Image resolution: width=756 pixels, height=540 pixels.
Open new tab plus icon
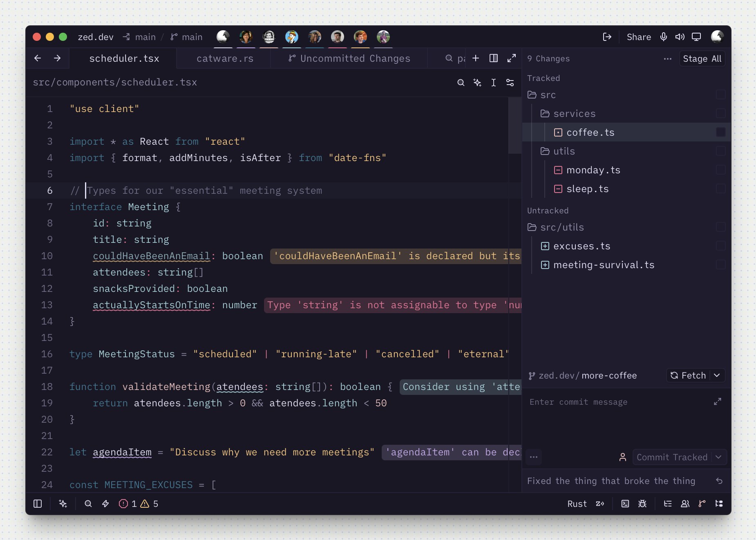click(x=476, y=58)
